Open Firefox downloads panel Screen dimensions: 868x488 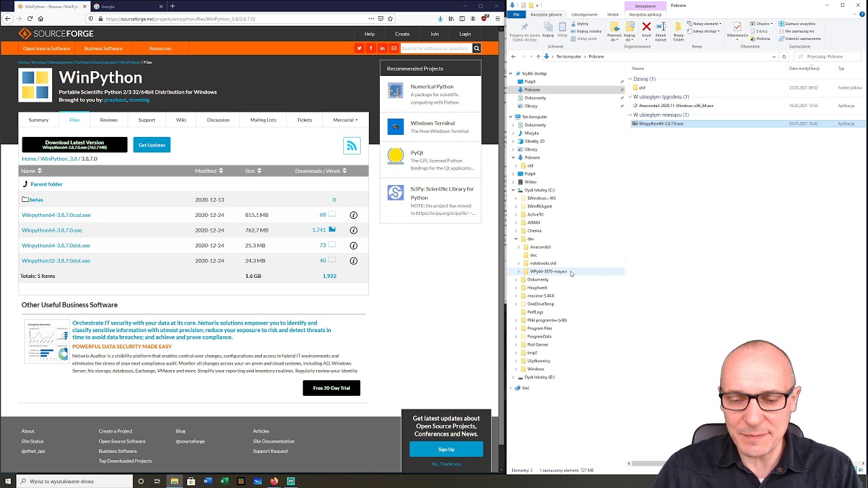coord(441,19)
